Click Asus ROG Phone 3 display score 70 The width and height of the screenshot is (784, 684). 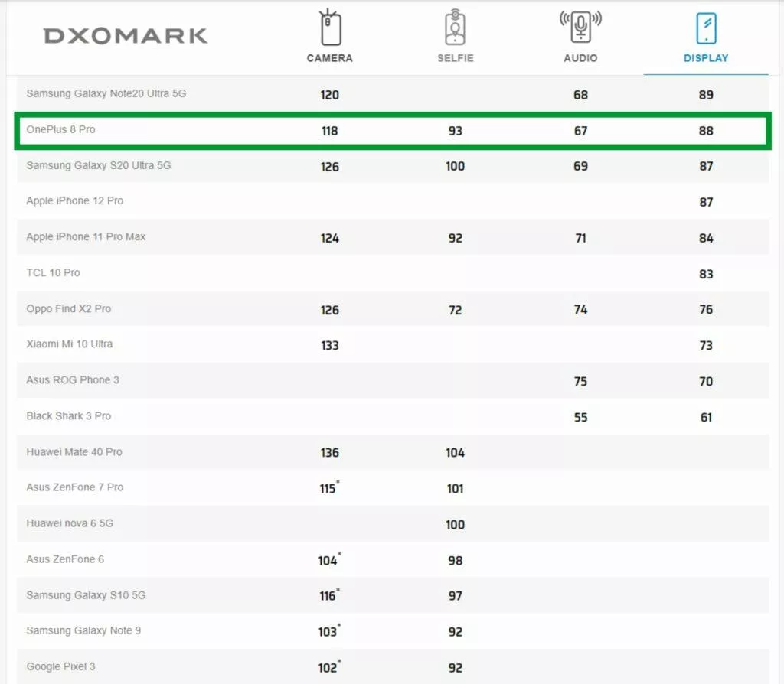pos(706,382)
